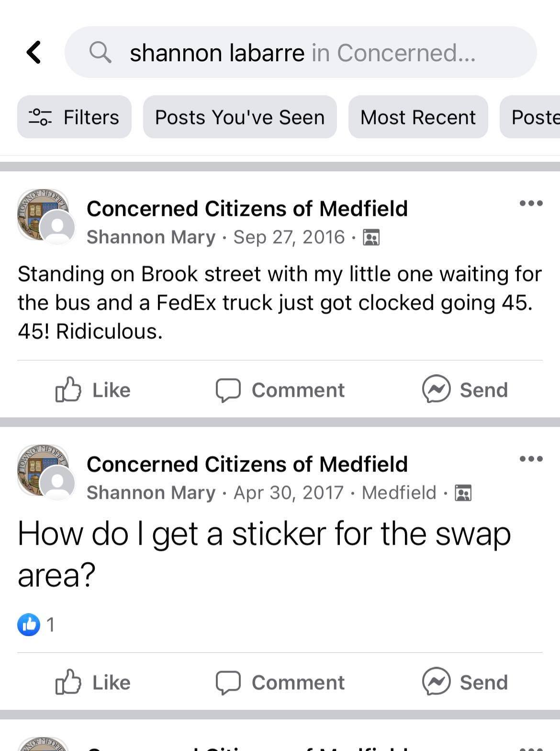Tap the back arrow icon
Screen dimensions: 560x751
coord(34,52)
